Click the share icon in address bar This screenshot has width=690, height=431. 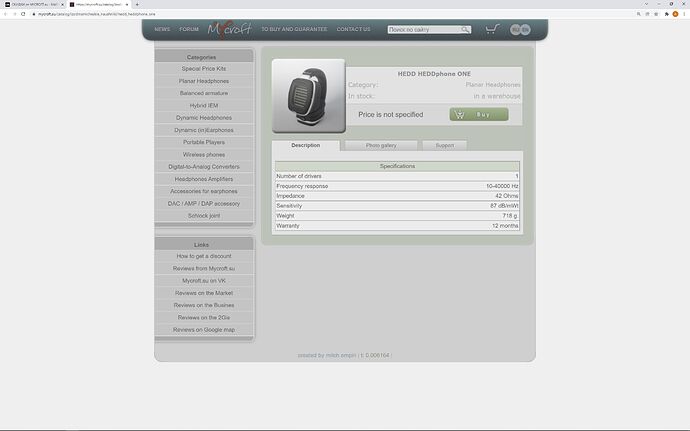(x=647, y=14)
